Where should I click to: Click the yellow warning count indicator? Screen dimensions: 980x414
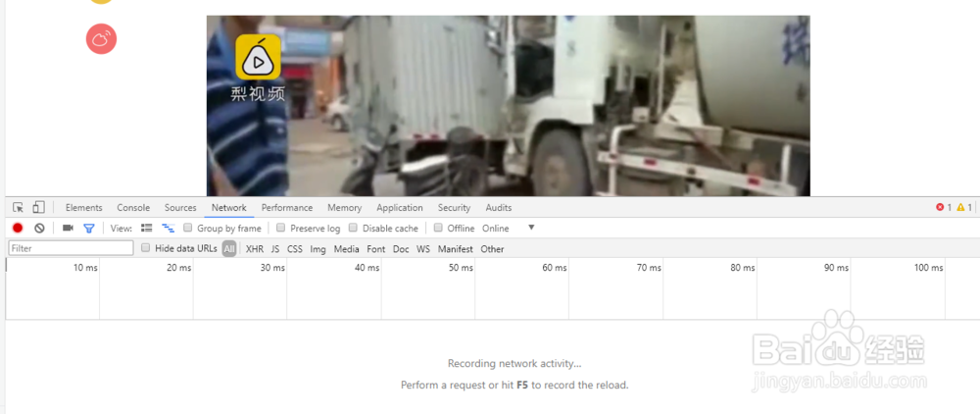click(964, 208)
